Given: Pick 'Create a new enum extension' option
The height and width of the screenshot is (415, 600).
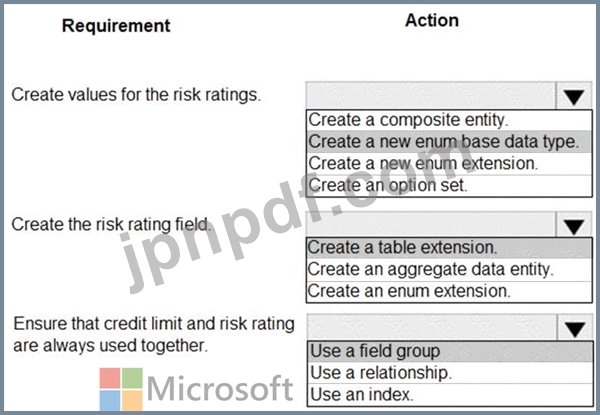Looking at the screenshot, I should [423, 163].
